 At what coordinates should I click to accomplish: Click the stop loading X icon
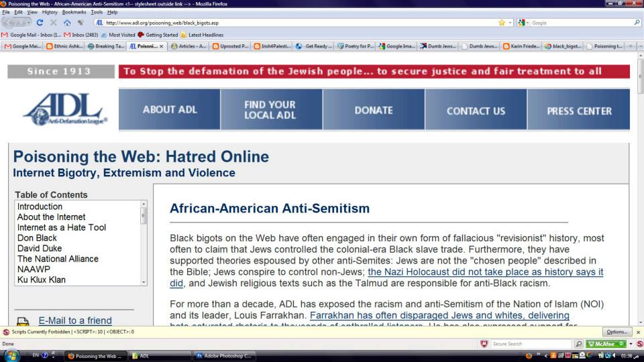point(54,22)
